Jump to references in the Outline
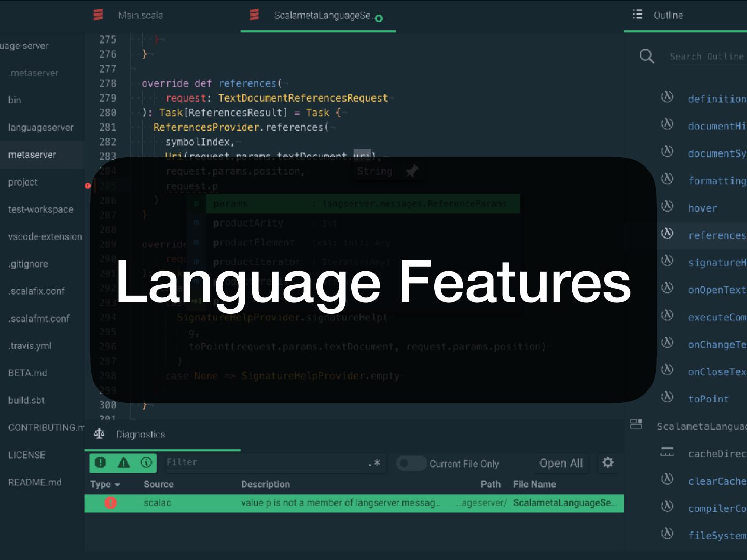This screenshot has width=747, height=560. click(x=716, y=235)
